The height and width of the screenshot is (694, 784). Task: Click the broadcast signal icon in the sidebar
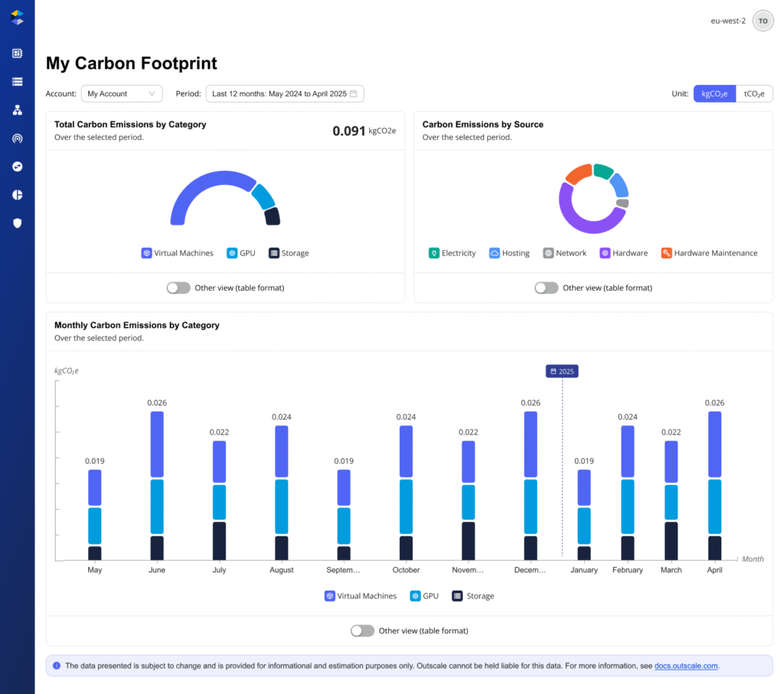click(17, 138)
